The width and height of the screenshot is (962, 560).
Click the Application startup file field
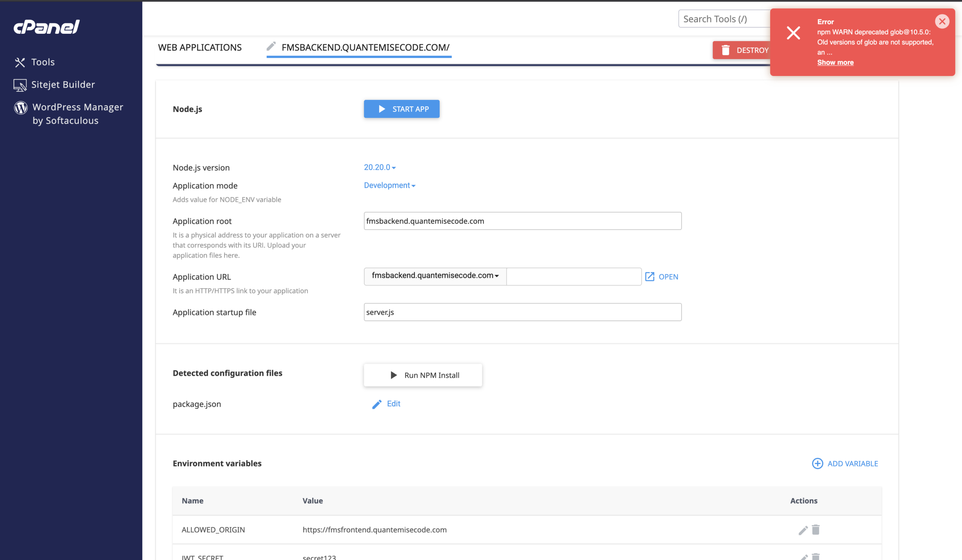[x=522, y=312]
